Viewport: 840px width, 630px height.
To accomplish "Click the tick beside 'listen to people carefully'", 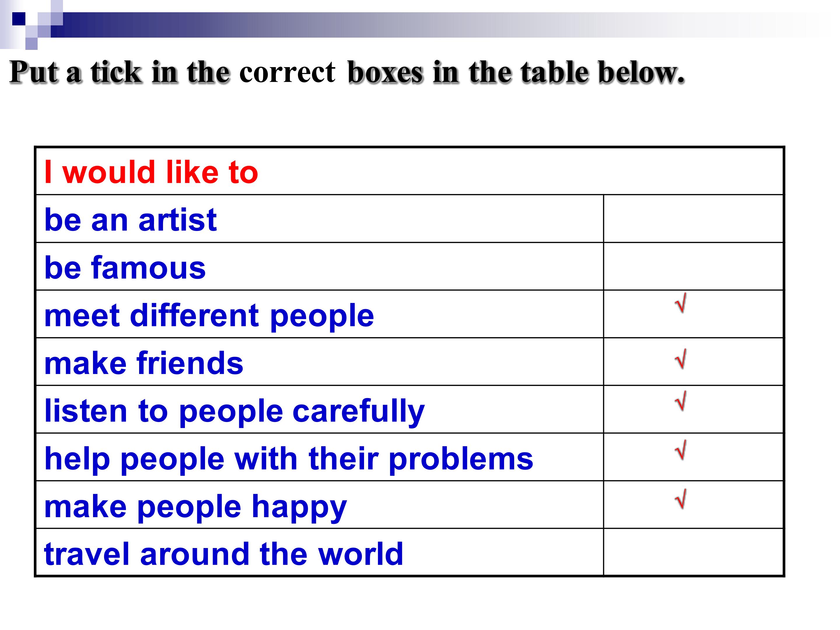I will [x=681, y=401].
